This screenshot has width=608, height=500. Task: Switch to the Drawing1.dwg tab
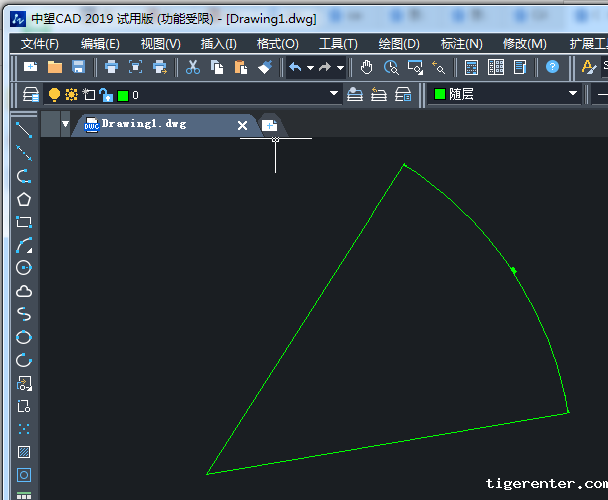(143, 124)
